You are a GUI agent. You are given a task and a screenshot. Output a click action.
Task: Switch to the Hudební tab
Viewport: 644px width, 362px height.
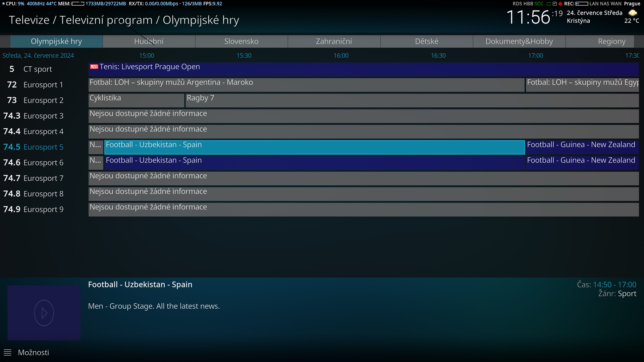pos(149,41)
